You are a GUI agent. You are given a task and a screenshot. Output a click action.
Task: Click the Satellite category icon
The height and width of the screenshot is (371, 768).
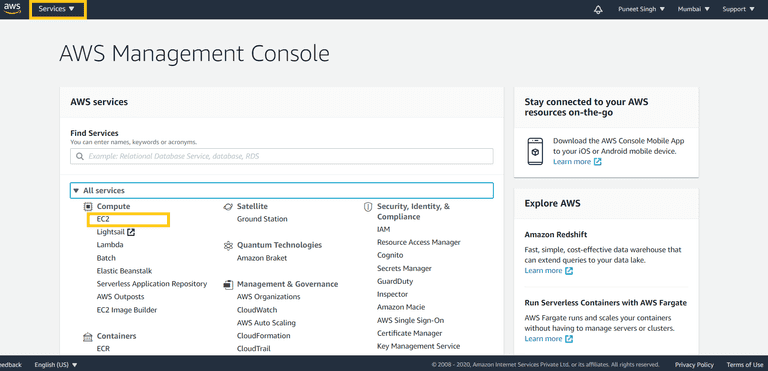pyautogui.click(x=228, y=207)
